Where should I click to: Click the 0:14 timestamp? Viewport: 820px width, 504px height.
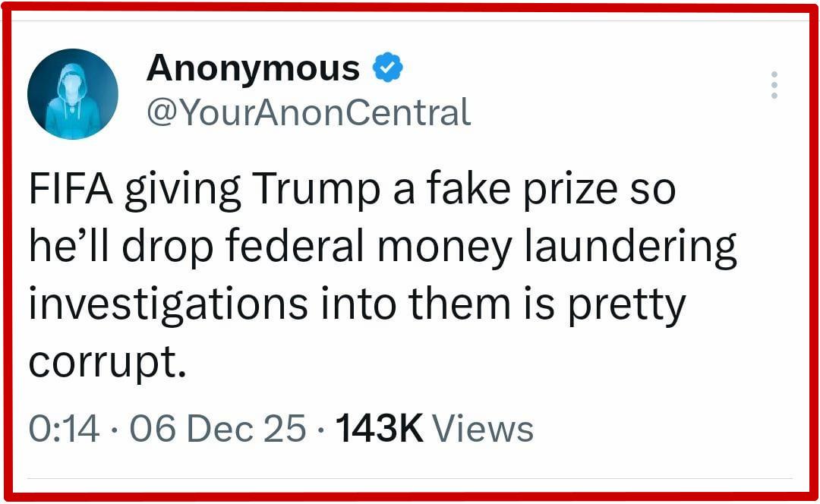(x=64, y=429)
